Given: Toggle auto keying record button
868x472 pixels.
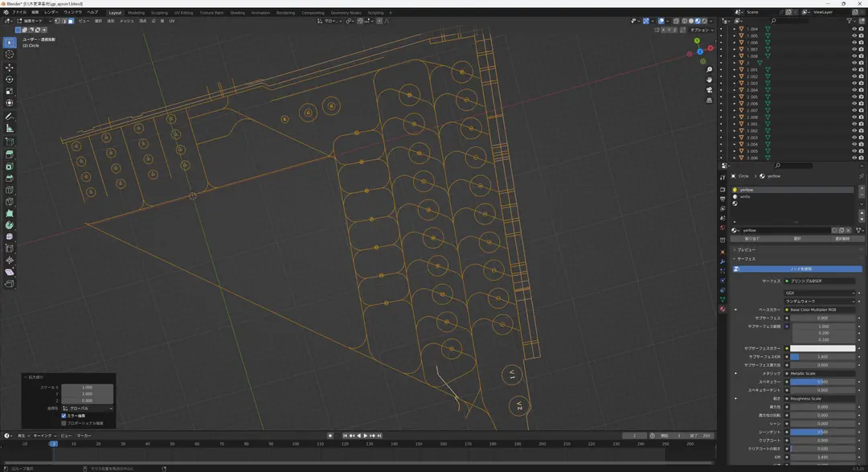Looking at the screenshot, I should point(330,436).
